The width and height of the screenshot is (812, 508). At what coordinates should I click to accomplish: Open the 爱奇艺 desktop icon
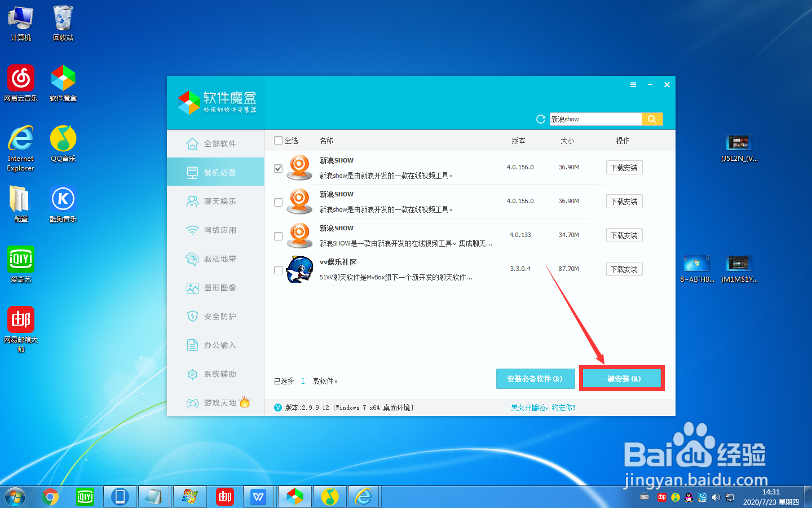pos(21,264)
